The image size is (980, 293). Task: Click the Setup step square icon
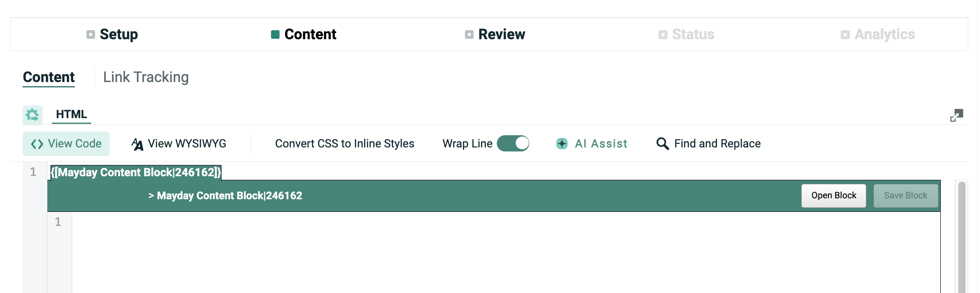(x=91, y=35)
